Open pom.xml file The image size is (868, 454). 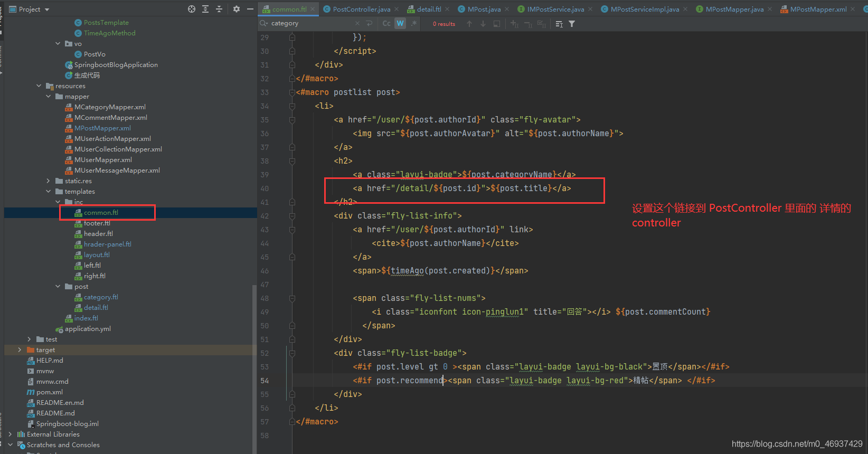(x=50, y=392)
